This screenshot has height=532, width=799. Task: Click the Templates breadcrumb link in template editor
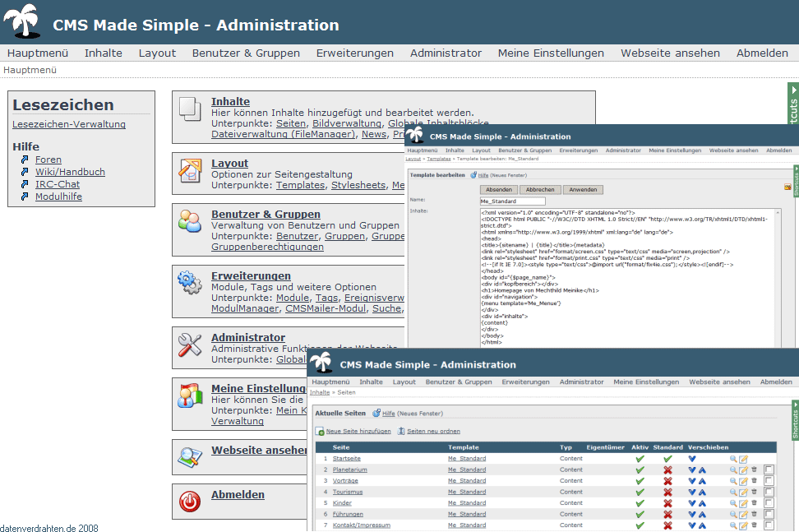(439, 159)
